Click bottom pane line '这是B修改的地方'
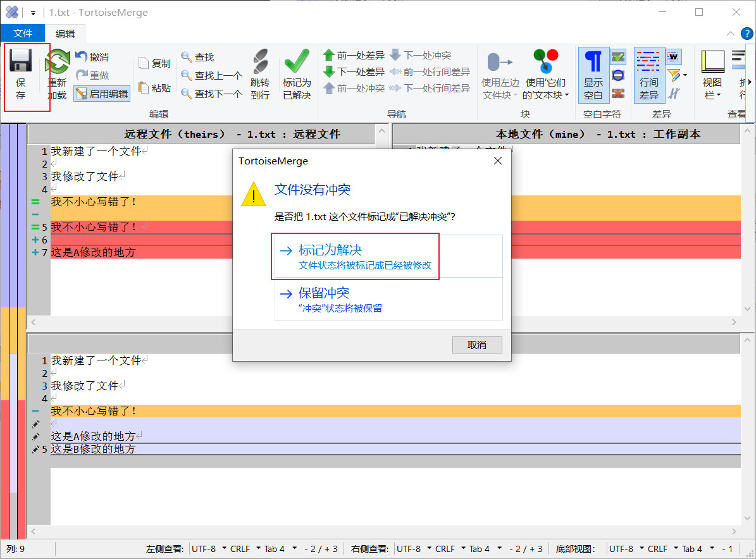This screenshot has width=756, height=559. click(x=93, y=449)
